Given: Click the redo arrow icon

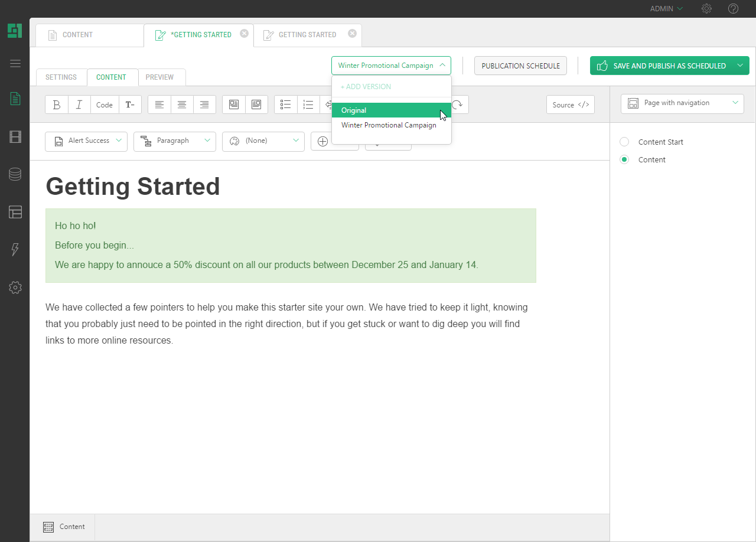Looking at the screenshot, I should [458, 105].
